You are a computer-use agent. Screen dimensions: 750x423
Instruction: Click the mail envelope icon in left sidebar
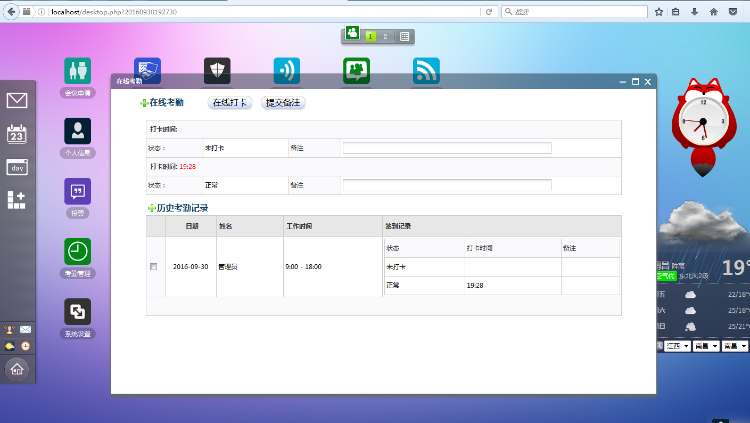coord(17,100)
